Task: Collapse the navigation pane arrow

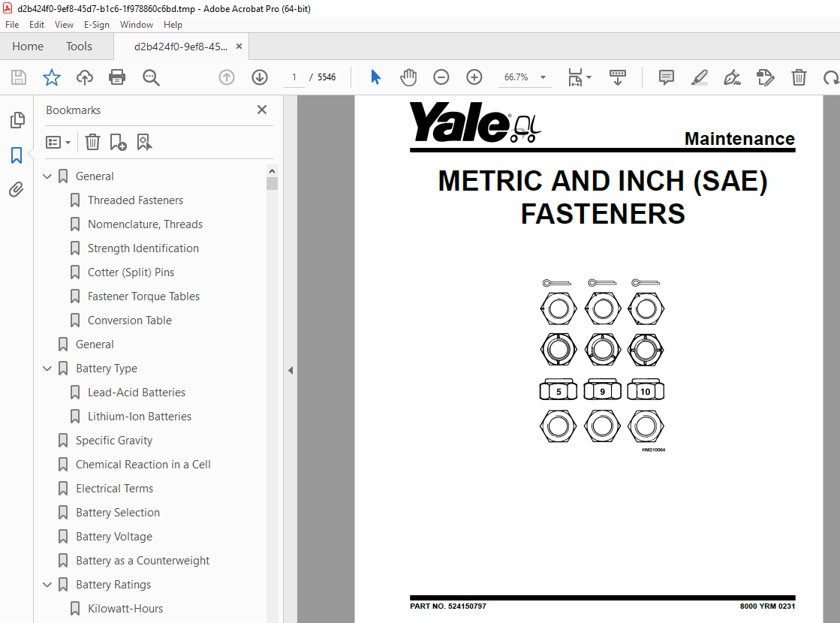Action: (x=291, y=370)
